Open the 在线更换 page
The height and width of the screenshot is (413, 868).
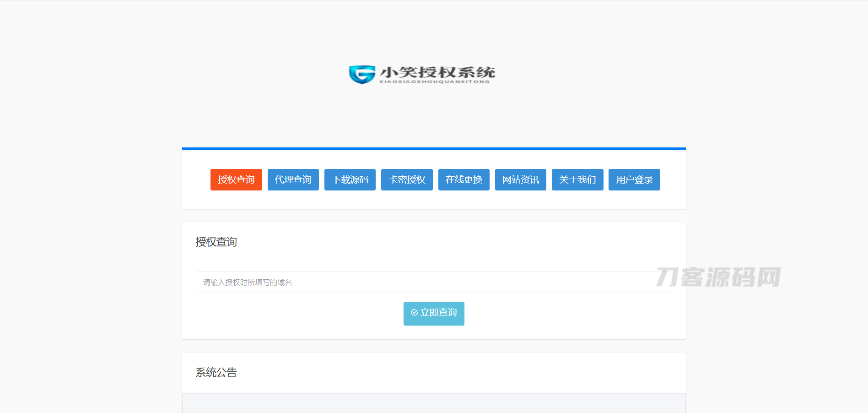(464, 179)
